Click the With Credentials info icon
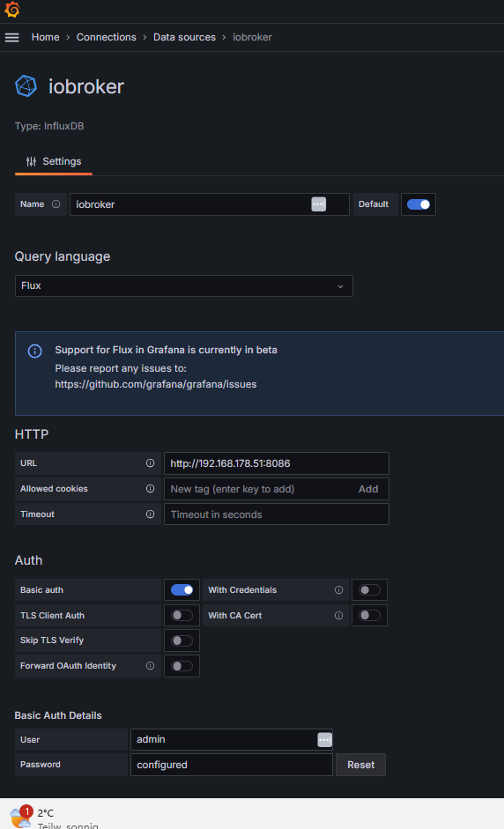504x829 pixels. (x=338, y=590)
